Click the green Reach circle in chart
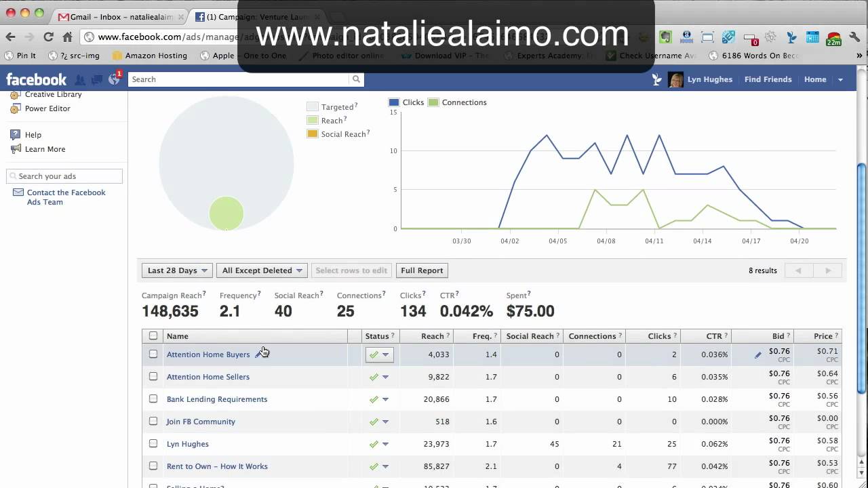Viewport: 868px width, 488px height. pos(226,213)
